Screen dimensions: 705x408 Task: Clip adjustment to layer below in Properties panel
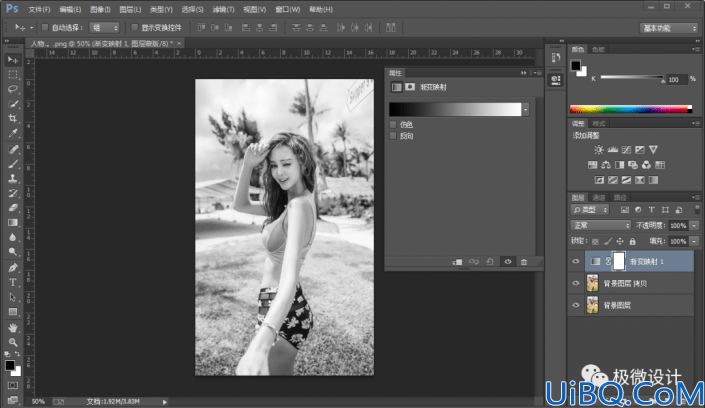(x=457, y=262)
